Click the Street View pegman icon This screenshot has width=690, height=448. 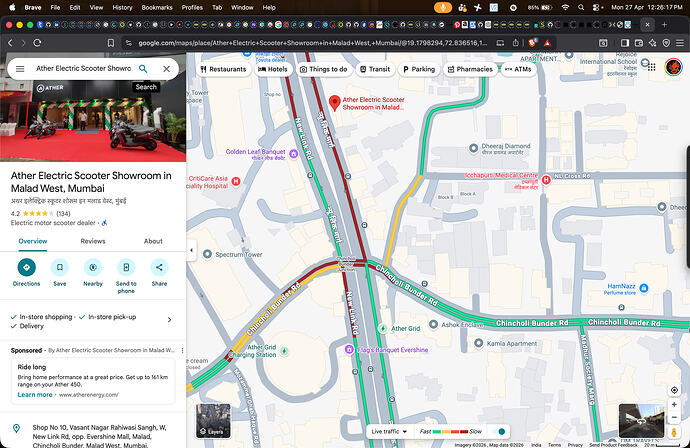[674, 432]
